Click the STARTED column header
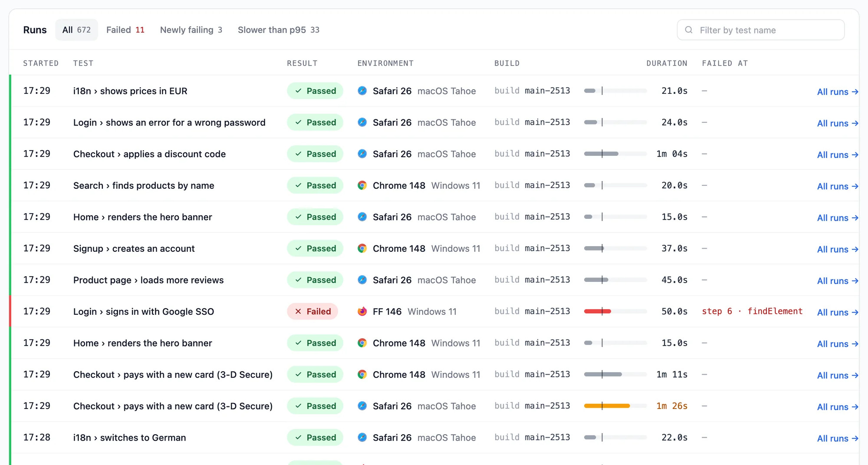 41,63
